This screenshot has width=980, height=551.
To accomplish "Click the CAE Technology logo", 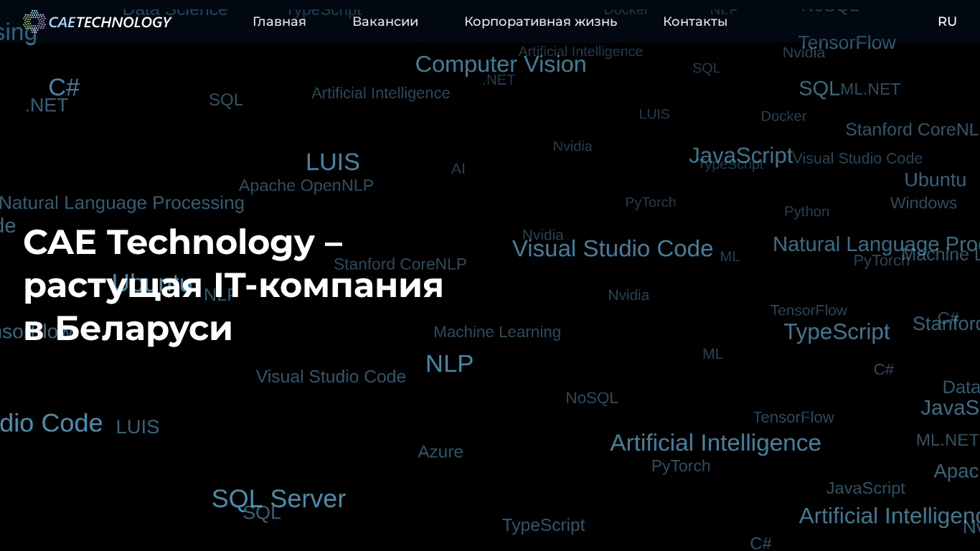I will 97,22.
